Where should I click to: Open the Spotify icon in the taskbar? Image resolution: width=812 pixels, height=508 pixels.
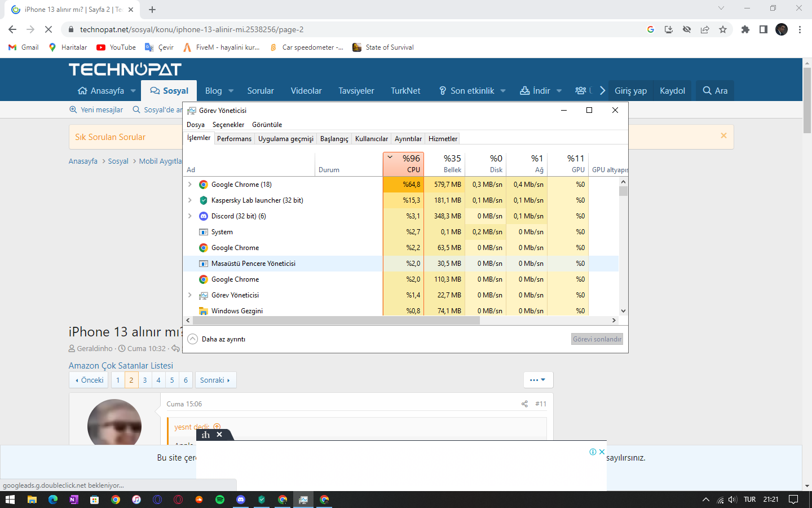[220, 500]
